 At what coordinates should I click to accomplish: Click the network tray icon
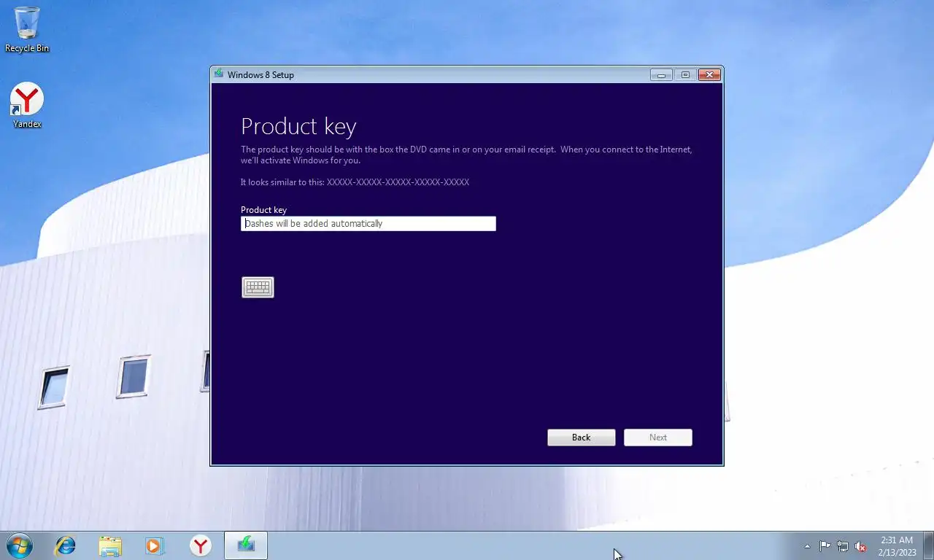(x=843, y=546)
